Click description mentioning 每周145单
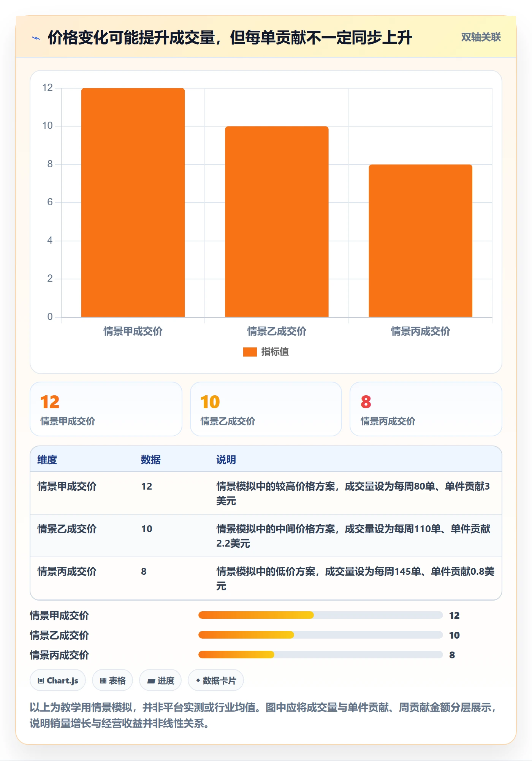Image resolution: width=532 pixels, height=761 pixels. (355, 579)
